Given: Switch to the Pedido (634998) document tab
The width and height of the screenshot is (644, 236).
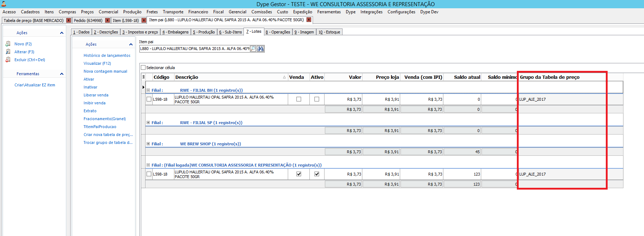Looking at the screenshot, I should click(x=88, y=21).
